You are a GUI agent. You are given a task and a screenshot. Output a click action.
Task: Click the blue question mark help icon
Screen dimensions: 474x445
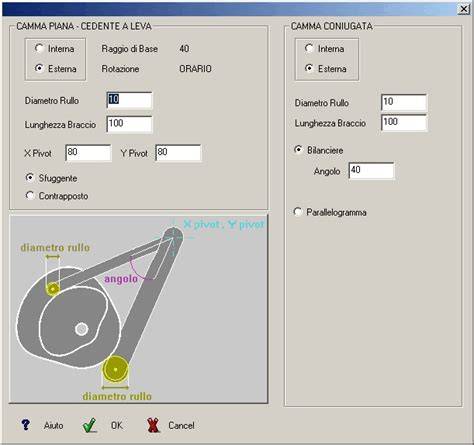[x=25, y=425]
